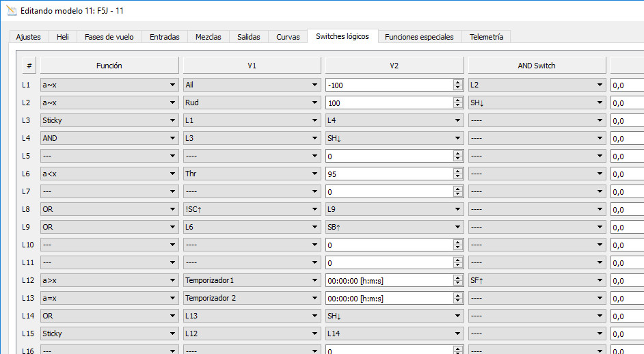Open the Curvas tab

(x=288, y=37)
